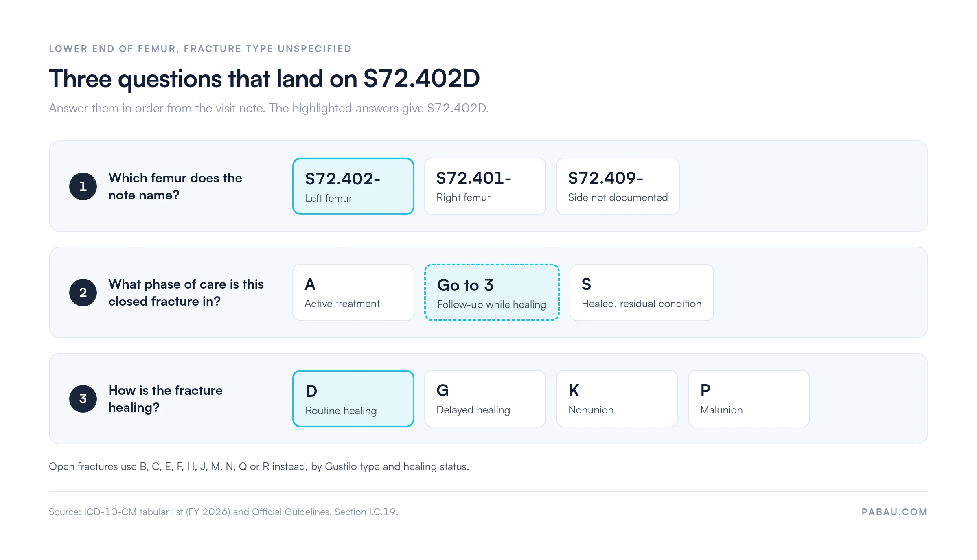Click the 'Which femur does the note name?' question
The image size is (977, 560).
[175, 186]
